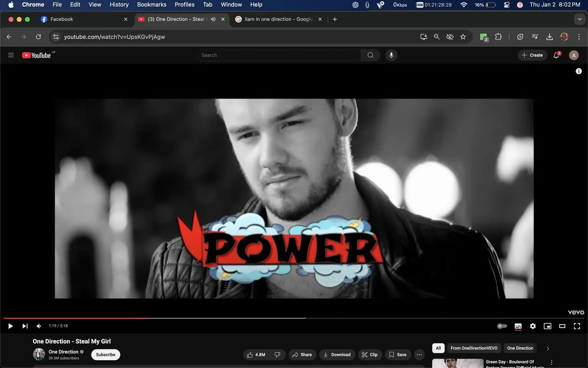Subscribe to One Direction channel
Viewport: 588px width, 368px height.
click(x=106, y=355)
